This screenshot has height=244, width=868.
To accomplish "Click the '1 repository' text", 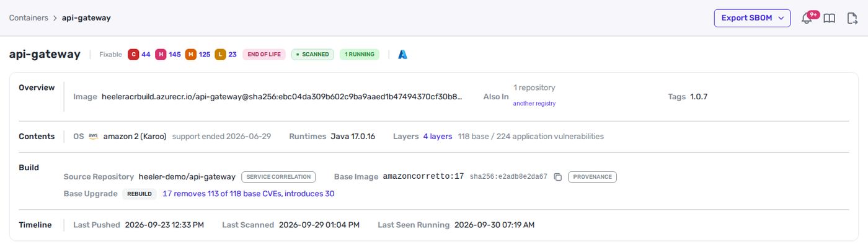I will (534, 88).
